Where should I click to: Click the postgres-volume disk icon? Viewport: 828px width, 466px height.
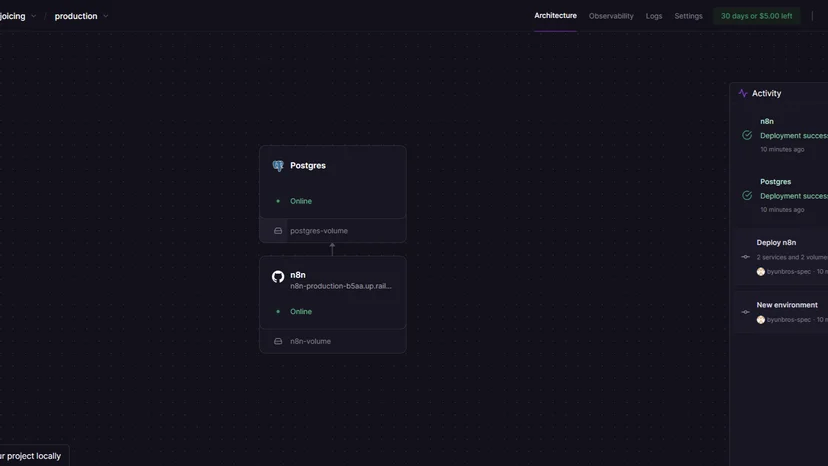278,231
